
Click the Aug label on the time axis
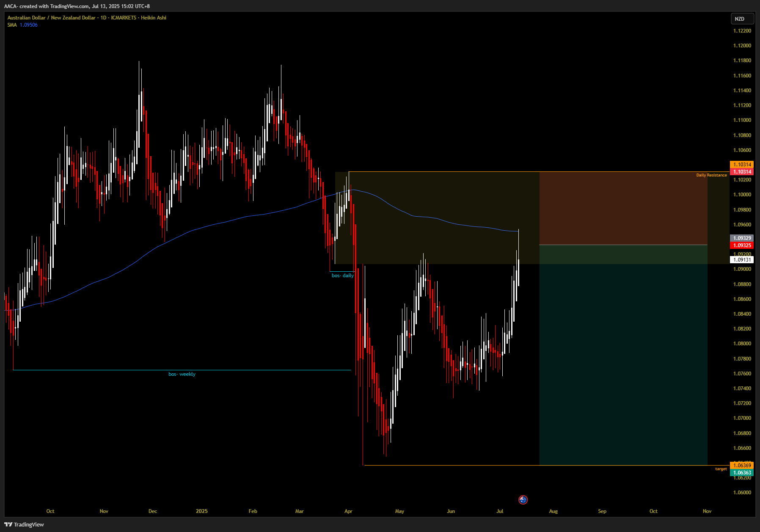coord(553,511)
